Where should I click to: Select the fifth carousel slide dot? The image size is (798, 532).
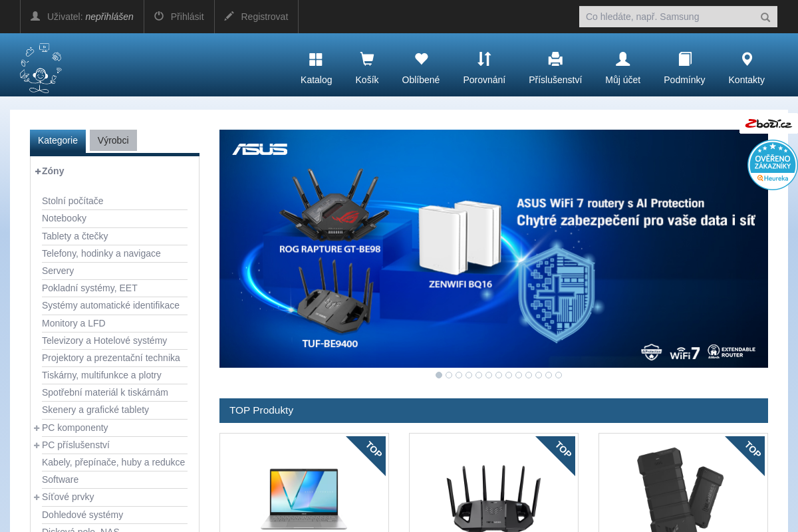coord(479,375)
